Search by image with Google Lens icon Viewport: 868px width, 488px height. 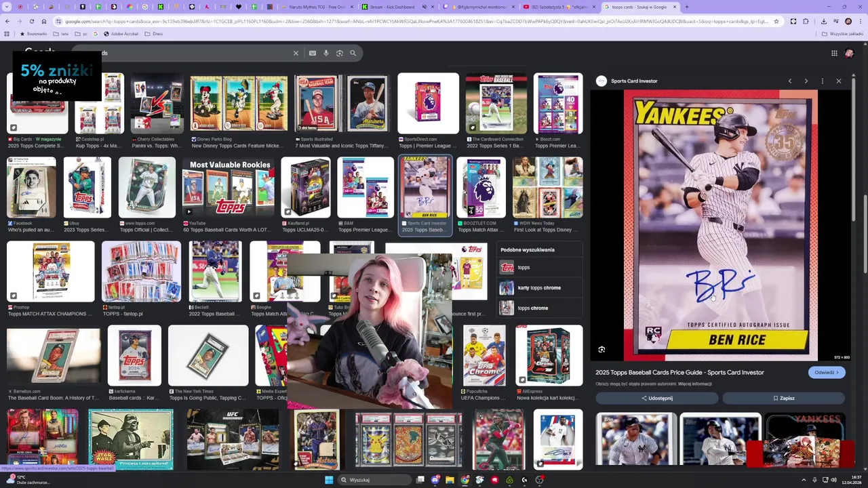(x=340, y=53)
